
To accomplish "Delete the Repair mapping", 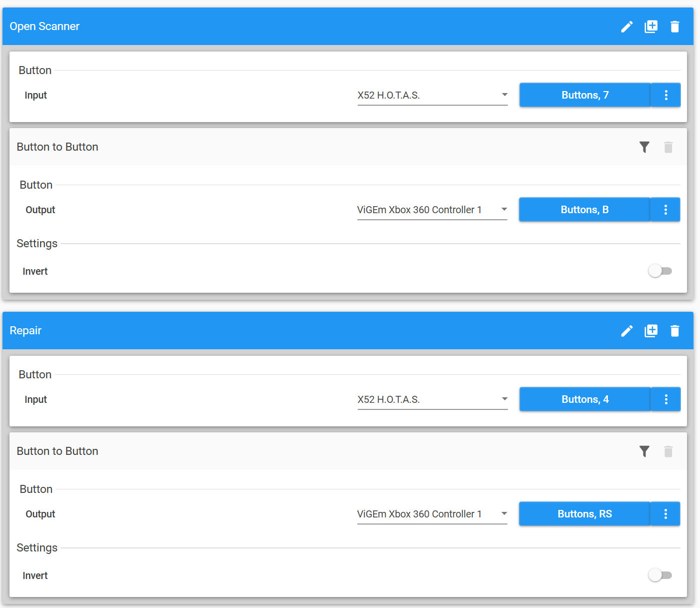I will (674, 331).
